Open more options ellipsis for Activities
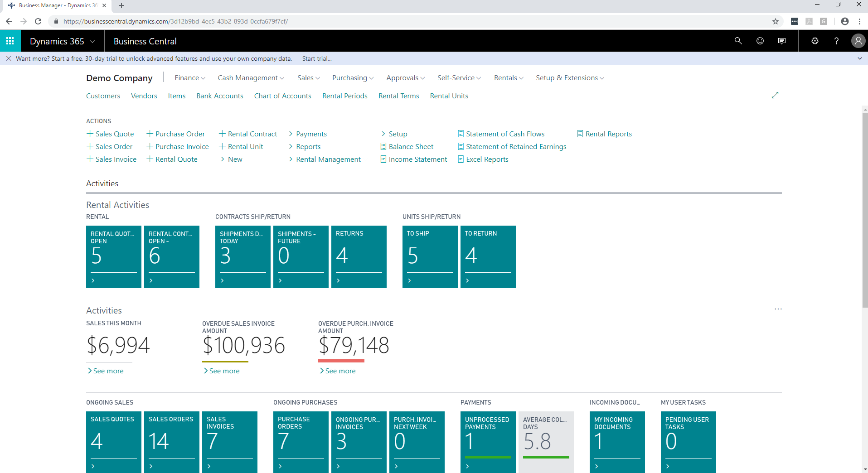The width and height of the screenshot is (868, 473). coord(778,309)
